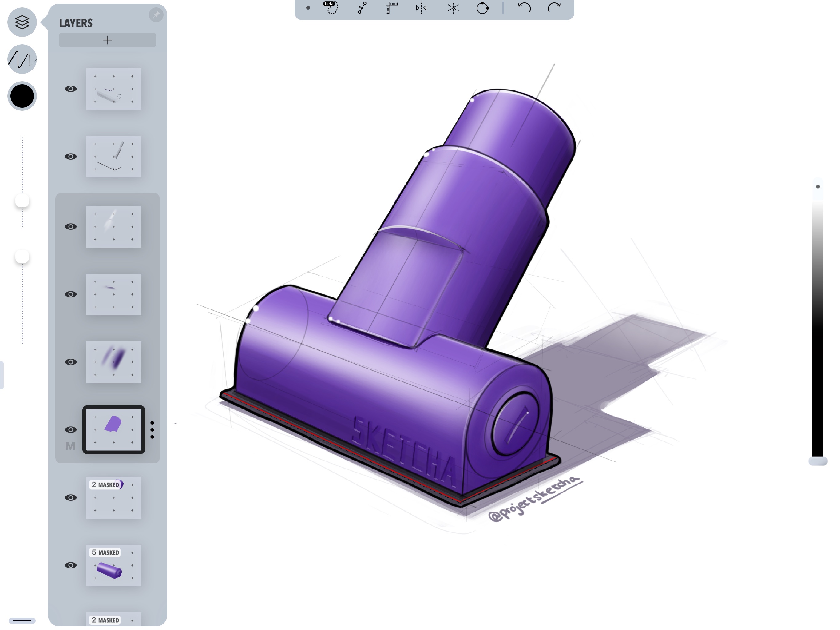Click the dot atop the right gradient slider
This screenshot has height=630, width=840.
818,186
